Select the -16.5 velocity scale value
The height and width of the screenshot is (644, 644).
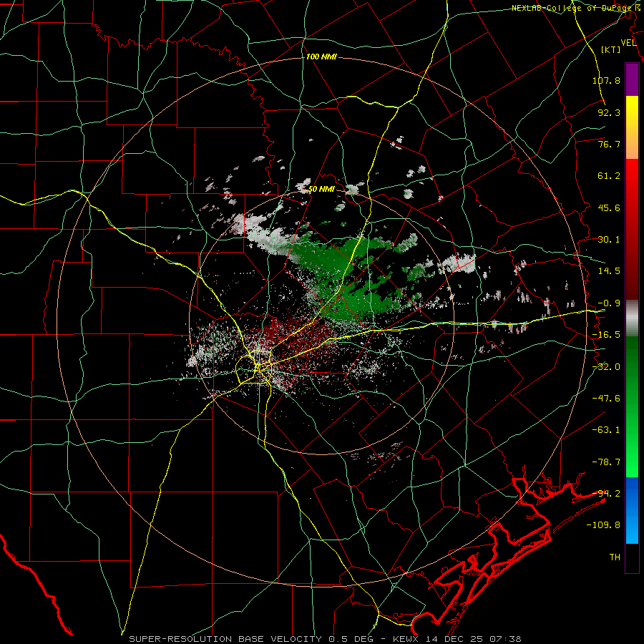click(606, 335)
